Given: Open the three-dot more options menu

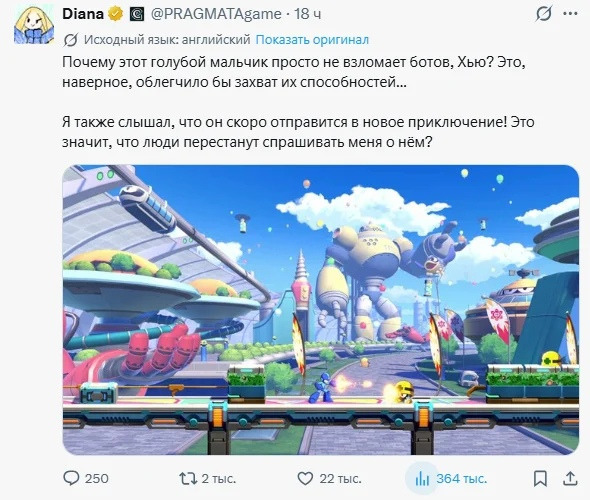Looking at the screenshot, I should tap(570, 14).
